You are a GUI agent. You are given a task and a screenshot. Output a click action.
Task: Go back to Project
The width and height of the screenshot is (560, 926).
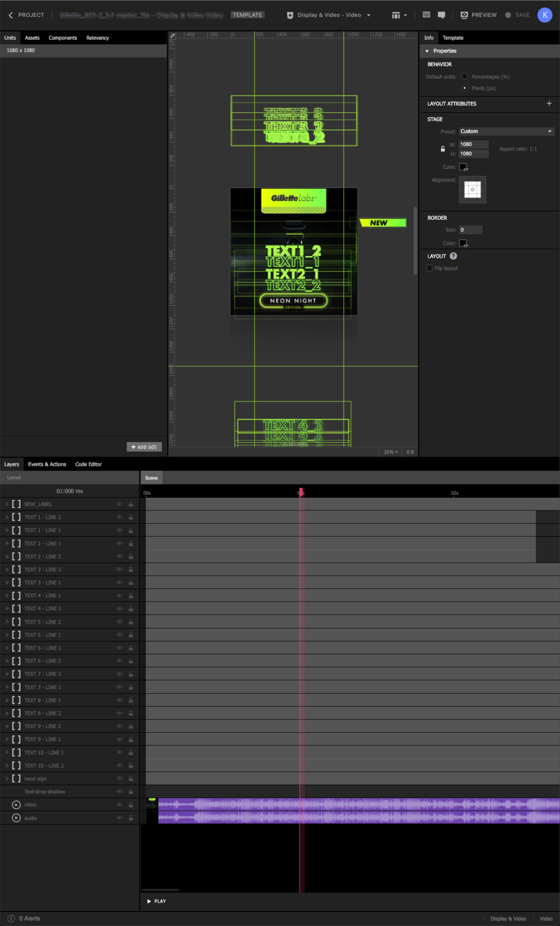click(26, 15)
